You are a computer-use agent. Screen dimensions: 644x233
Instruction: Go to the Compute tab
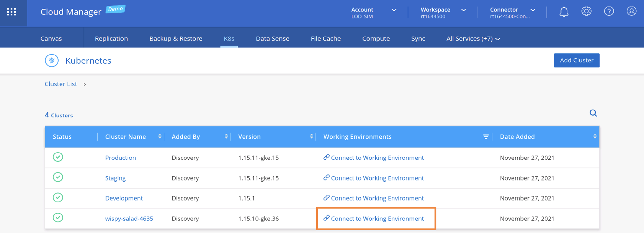pos(376,39)
